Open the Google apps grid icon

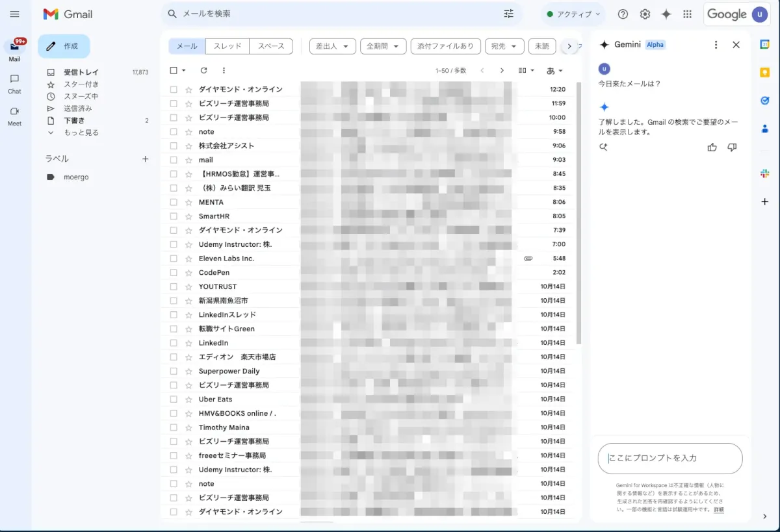point(688,14)
